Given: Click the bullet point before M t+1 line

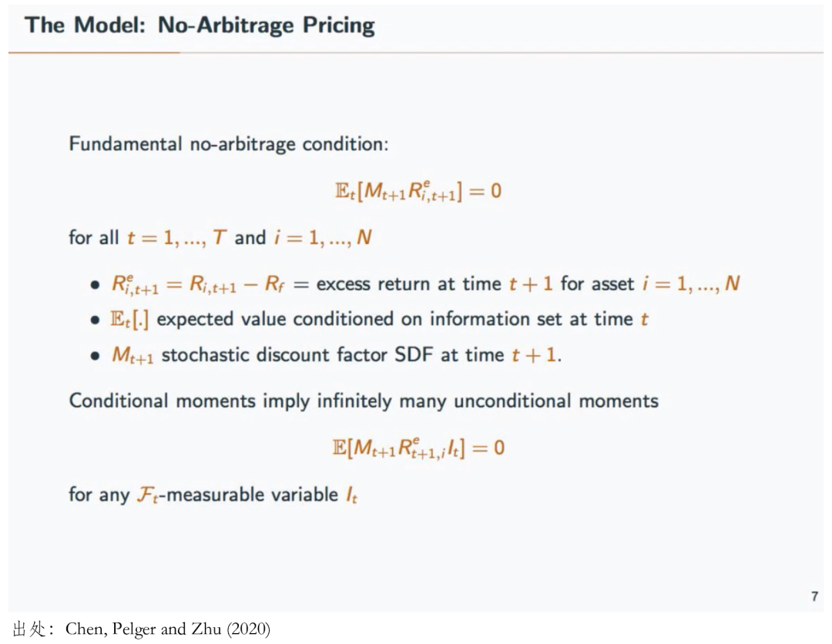Looking at the screenshot, I should tap(95, 356).
